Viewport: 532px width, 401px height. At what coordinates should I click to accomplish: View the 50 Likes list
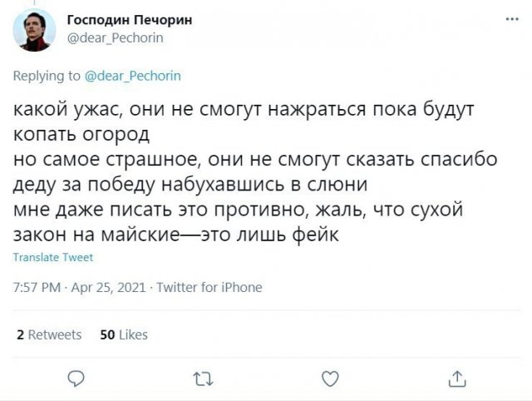point(123,334)
